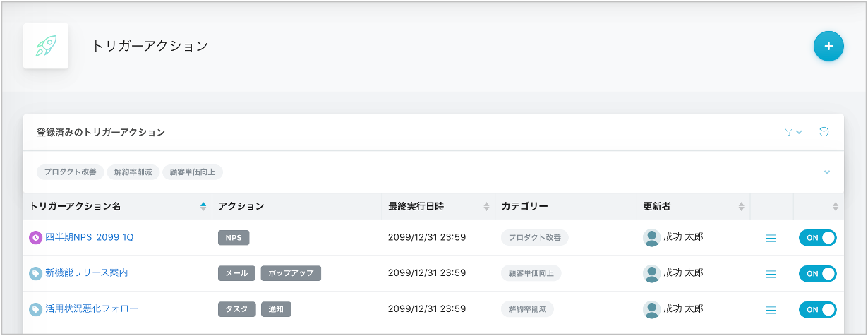Click the tag icon of 新機能リリース案内

point(35,273)
